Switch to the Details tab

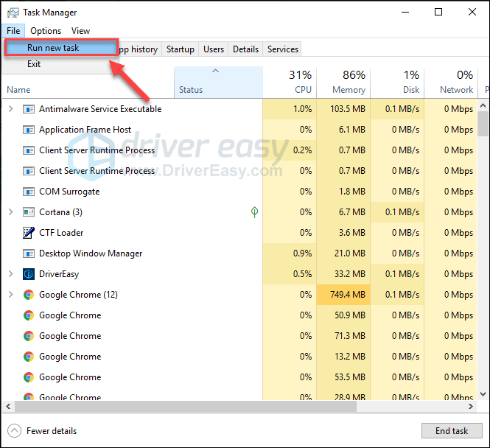245,49
